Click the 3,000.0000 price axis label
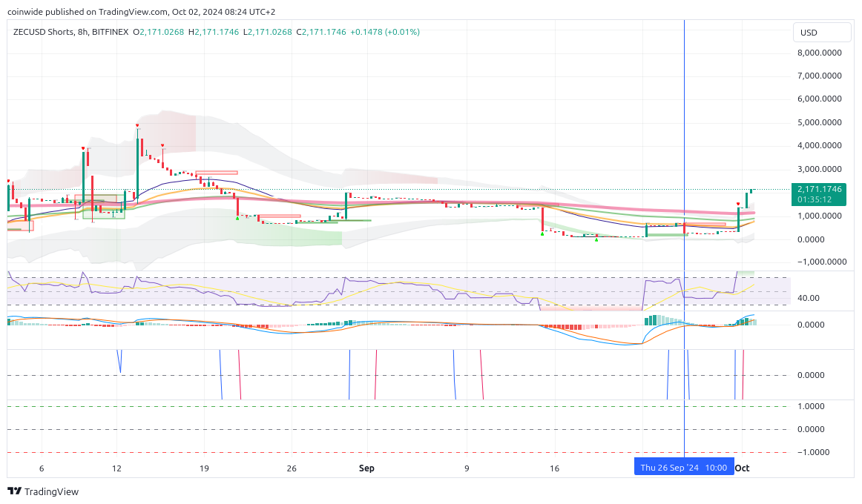862x504 pixels. coord(819,169)
